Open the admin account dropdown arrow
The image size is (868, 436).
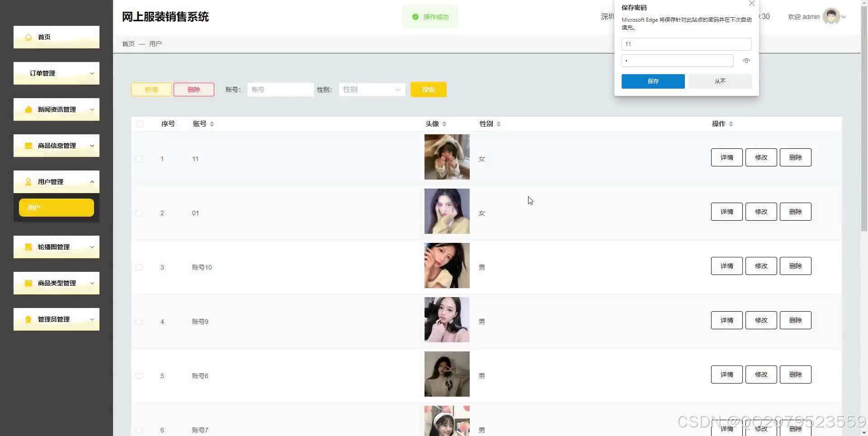click(844, 17)
